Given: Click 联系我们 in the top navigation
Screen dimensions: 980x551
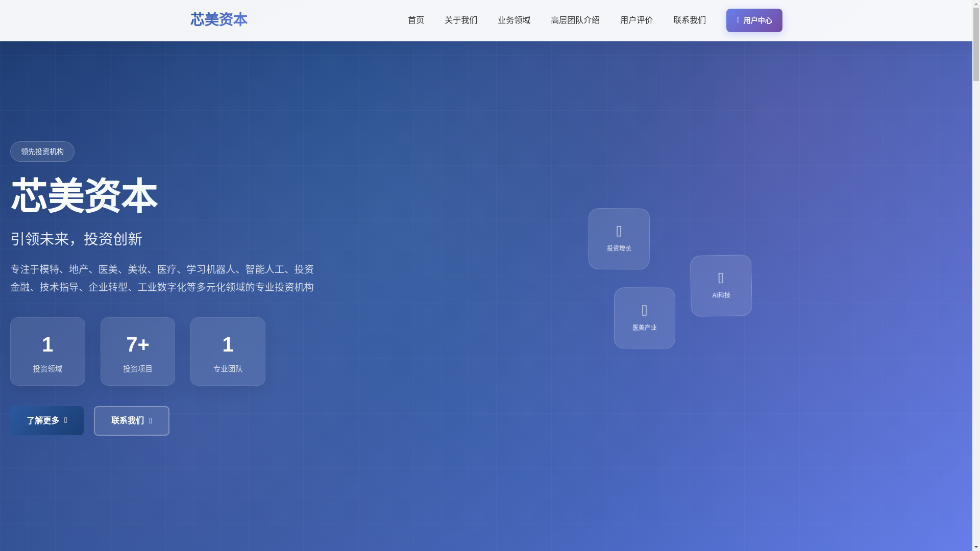Looking at the screenshot, I should pyautogui.click(x=690, y=20).
